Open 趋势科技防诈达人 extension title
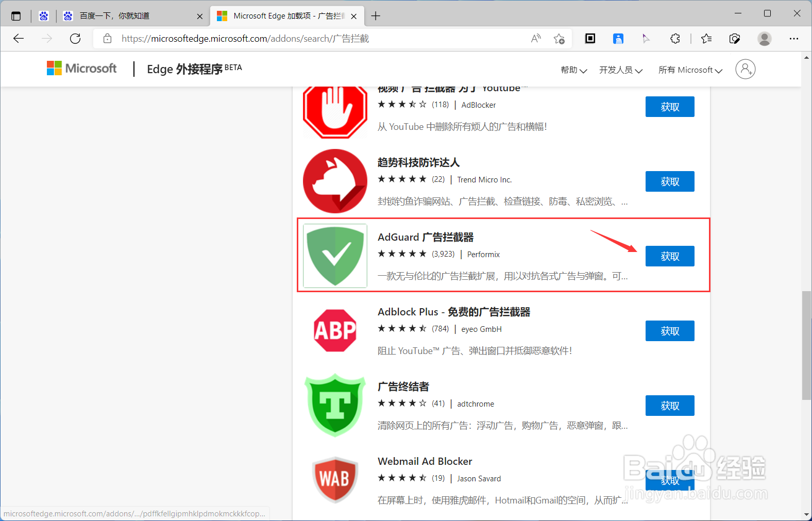812x521 pixels. point(418,162)
